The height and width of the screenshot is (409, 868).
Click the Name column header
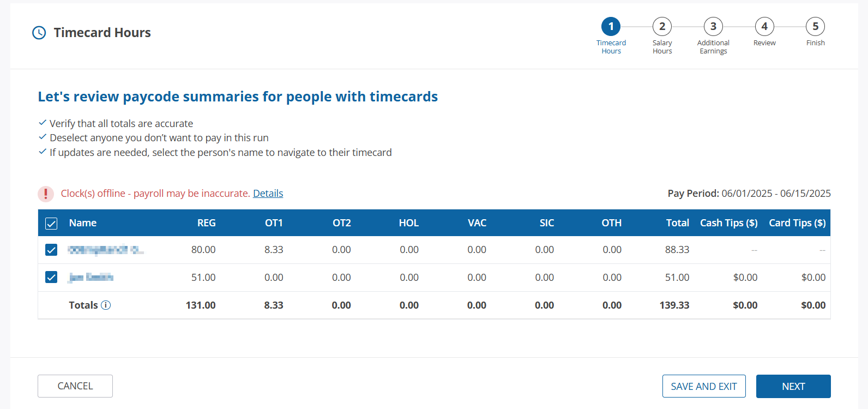(x=83, y=223)
